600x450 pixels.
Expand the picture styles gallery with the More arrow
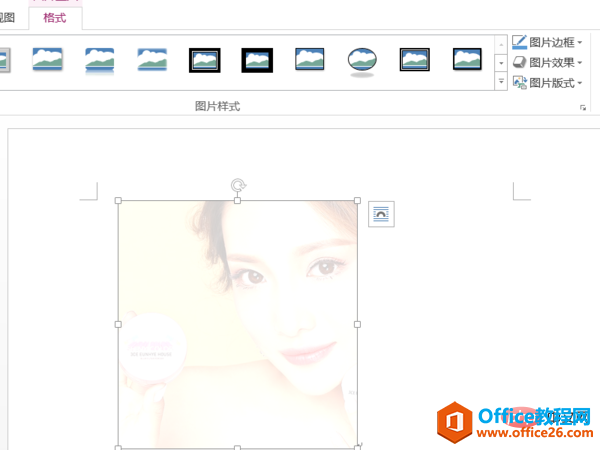[501, 81]
